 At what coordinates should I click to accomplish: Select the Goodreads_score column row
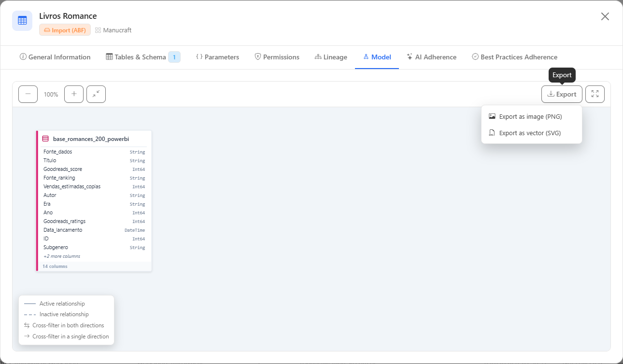pos(94,169)
